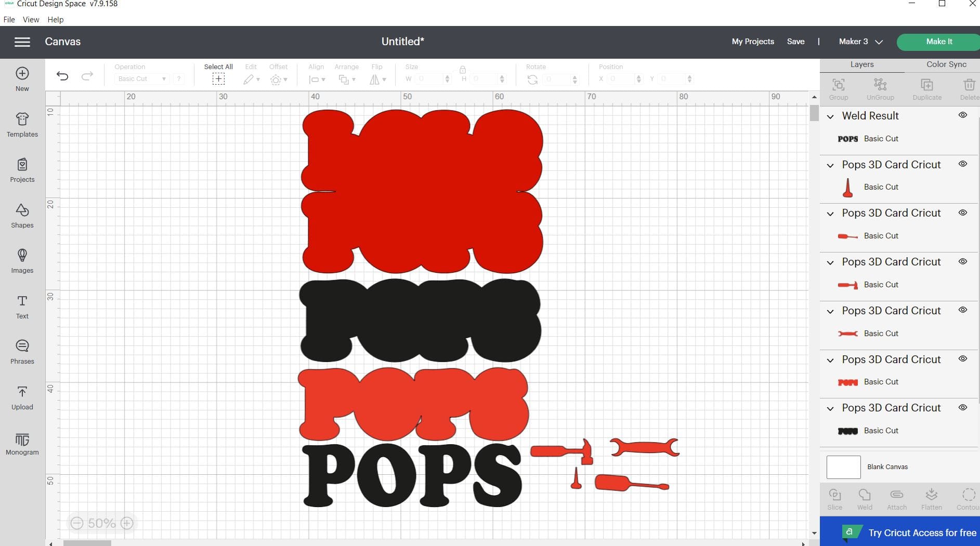Click the Group layers icon
This screenshot has height=546, width=980.
coord(838,89)
